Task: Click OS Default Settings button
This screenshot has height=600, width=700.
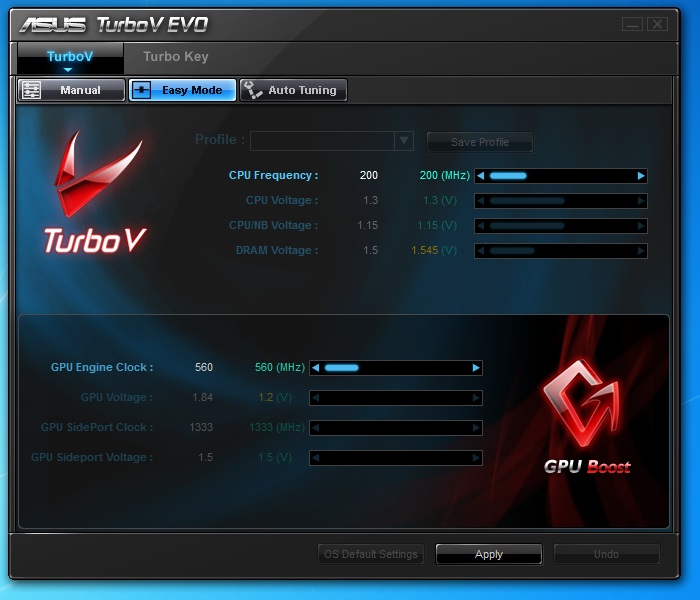Action: tap(371, 554)
